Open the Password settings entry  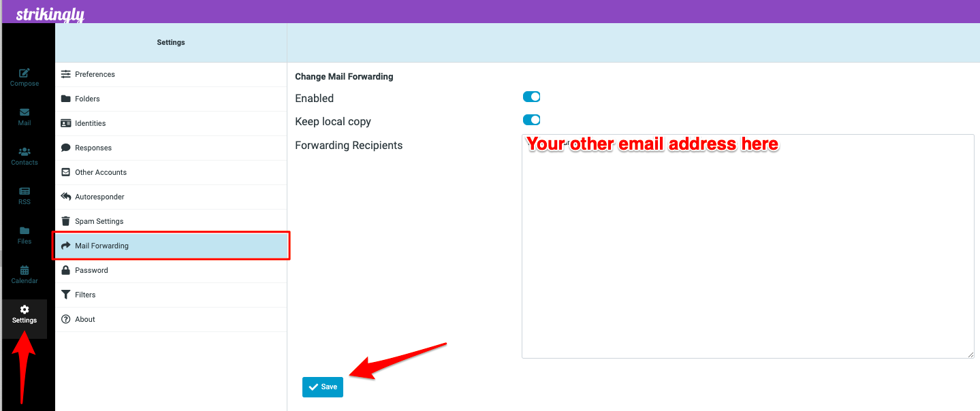[171, 270]
